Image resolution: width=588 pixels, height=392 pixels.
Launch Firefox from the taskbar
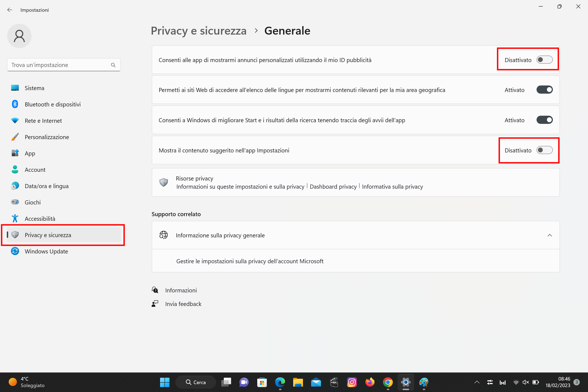370,382
